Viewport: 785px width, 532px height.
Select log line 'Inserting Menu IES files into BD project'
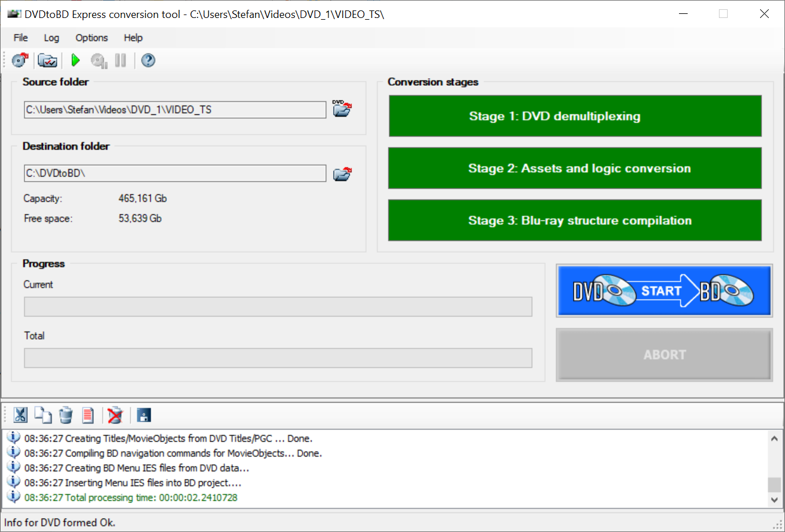(x=133, y=483)
